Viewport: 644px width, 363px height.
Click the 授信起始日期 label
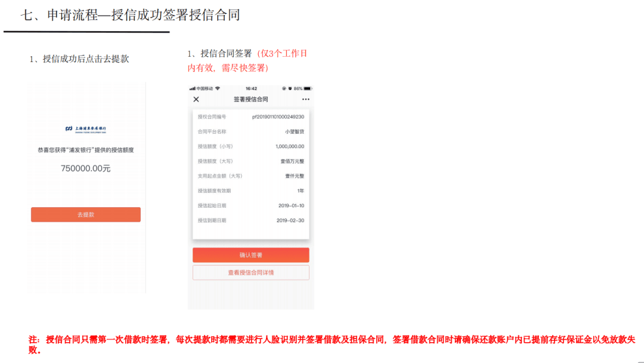(212, 205)
